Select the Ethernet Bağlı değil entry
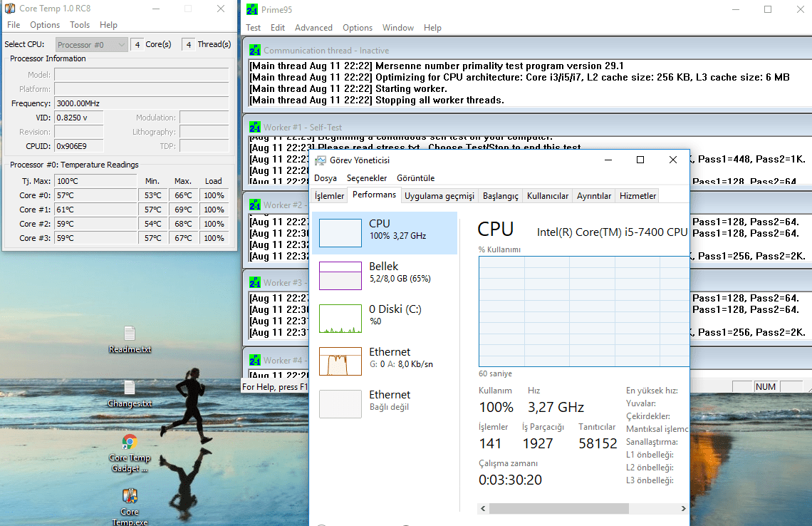The image size is (812, 526). tap(384, 403)
